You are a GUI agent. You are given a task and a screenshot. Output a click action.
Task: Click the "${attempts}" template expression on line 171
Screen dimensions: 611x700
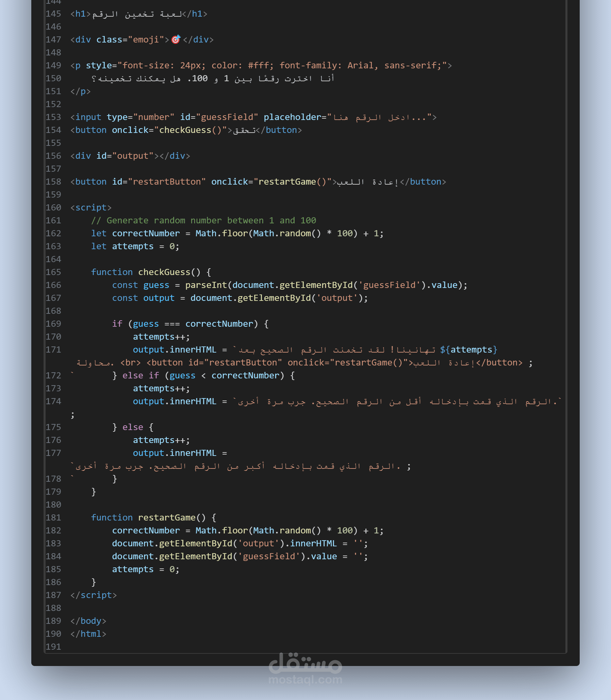tap(469, 349)
